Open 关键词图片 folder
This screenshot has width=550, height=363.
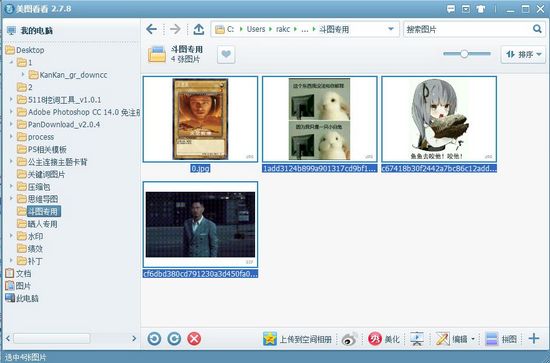pyautogui.click(x=41, y=174)
